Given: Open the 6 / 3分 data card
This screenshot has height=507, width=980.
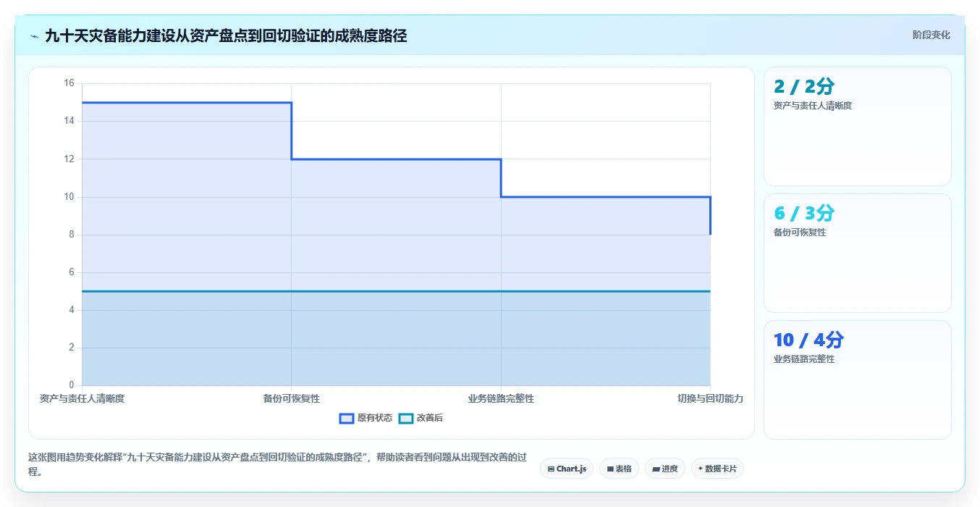Looking at the screenshot, I should pyautogui.click(x=857, y=253).
